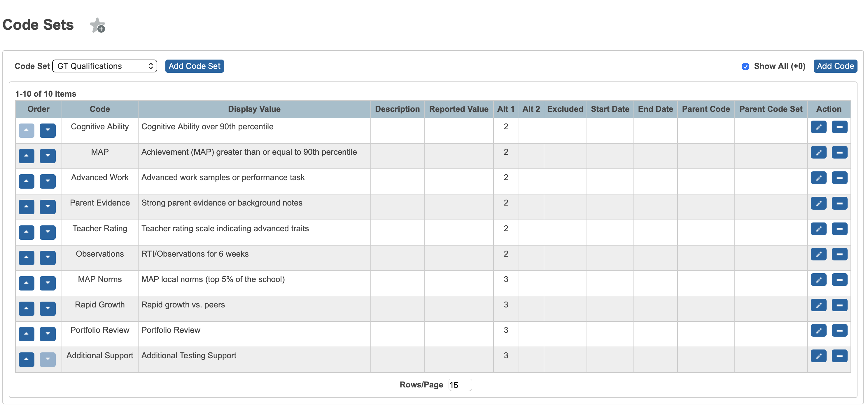
Task: Click 'Strong parent evidence or background notes'
Action: (222, 203)
